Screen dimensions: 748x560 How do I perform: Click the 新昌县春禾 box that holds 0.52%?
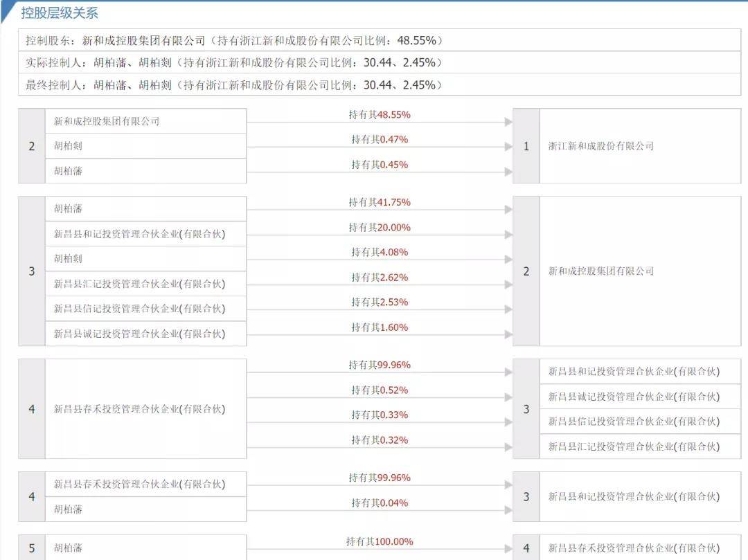coord(145,409)
